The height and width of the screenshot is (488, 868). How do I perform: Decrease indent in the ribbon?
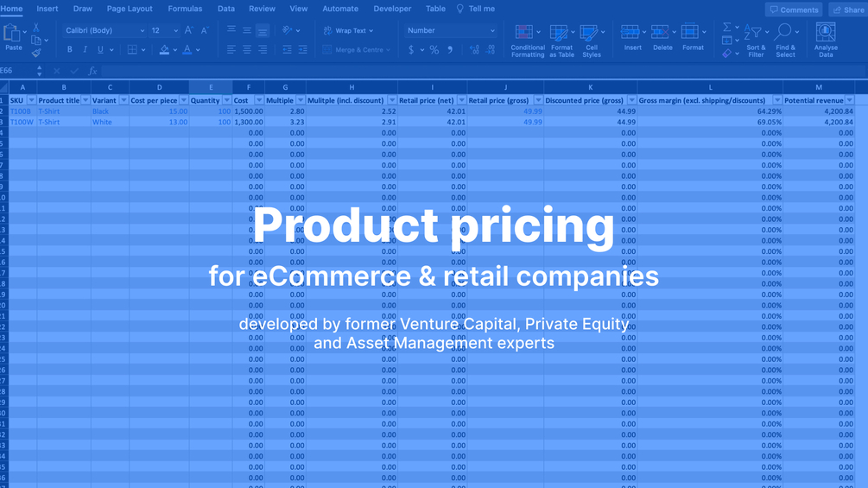click(287, 50)
